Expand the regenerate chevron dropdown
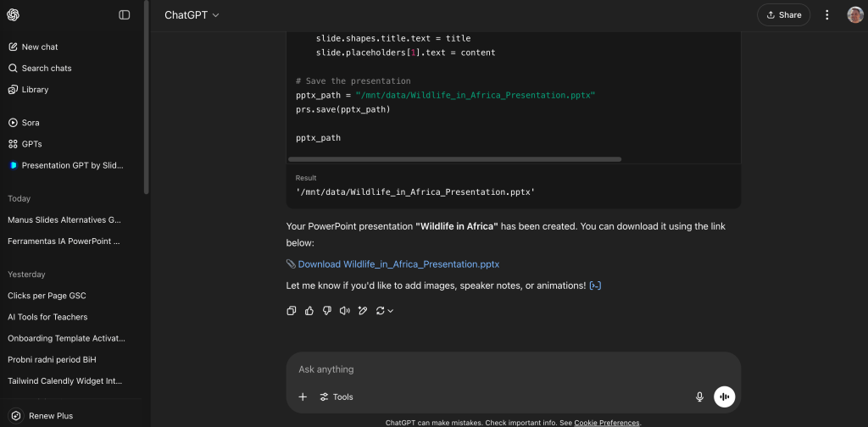The width and height of the screenshot is (868, 427). (x=390, y=311)
